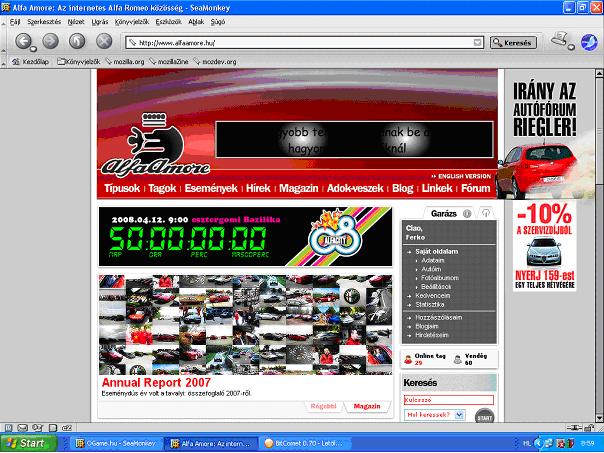Click the Alfacity countdown banner
This screenshot has height=453, width=604.
pos(245,237)
